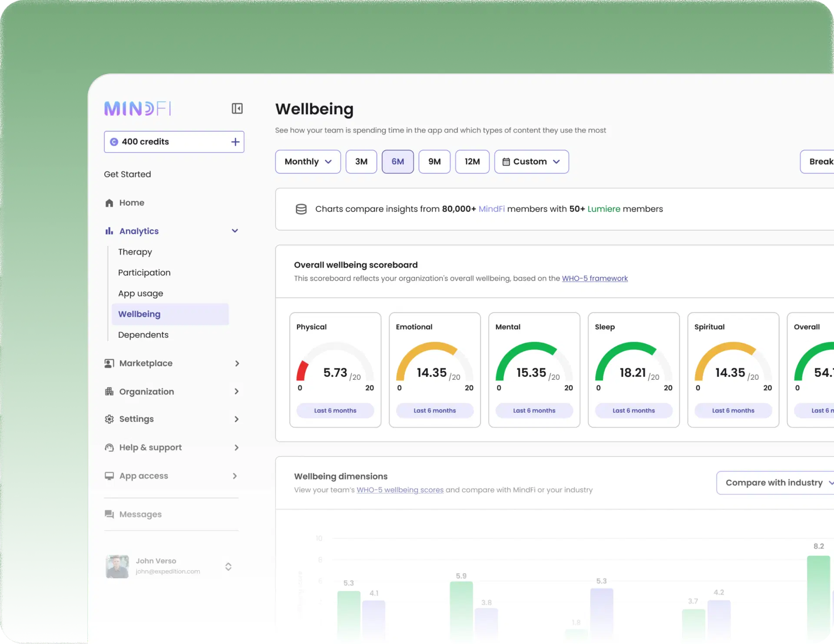Open account switcher arrows beside John Verso

(x=228, y=566)
